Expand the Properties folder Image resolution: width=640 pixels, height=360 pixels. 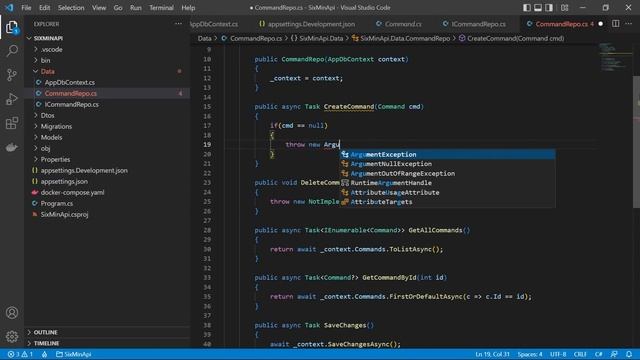coord(55,160)
